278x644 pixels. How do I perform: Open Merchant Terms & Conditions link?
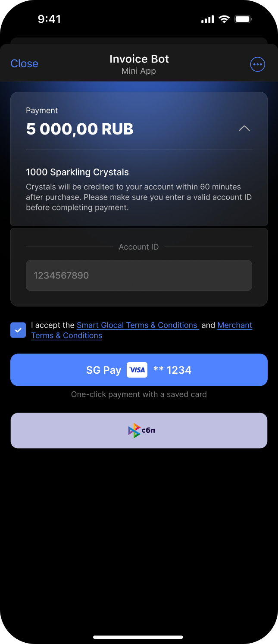click(x=234, y=325)
